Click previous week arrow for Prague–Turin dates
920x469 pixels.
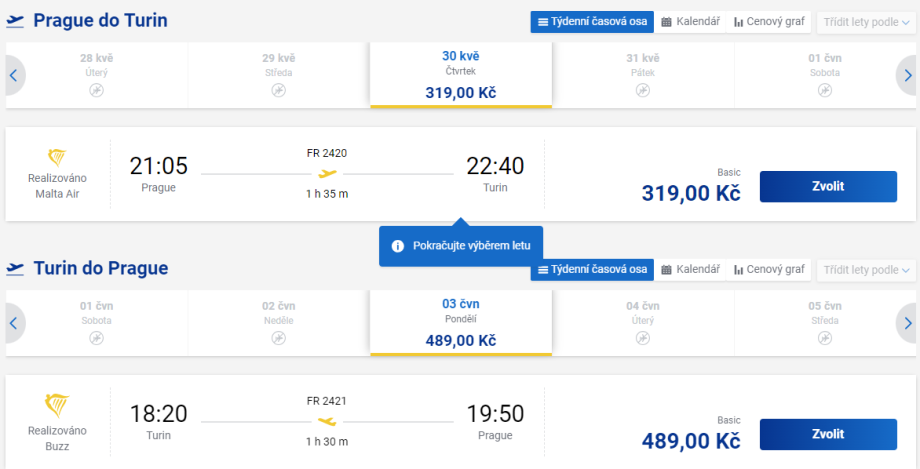pyautogui.click(x=14, y=75)
